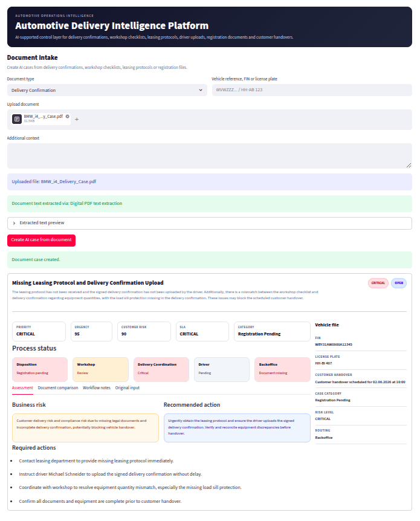Click the Business risk description box
Screen dimensions: 420x521
pyautogui.click(x=85, y=428)
